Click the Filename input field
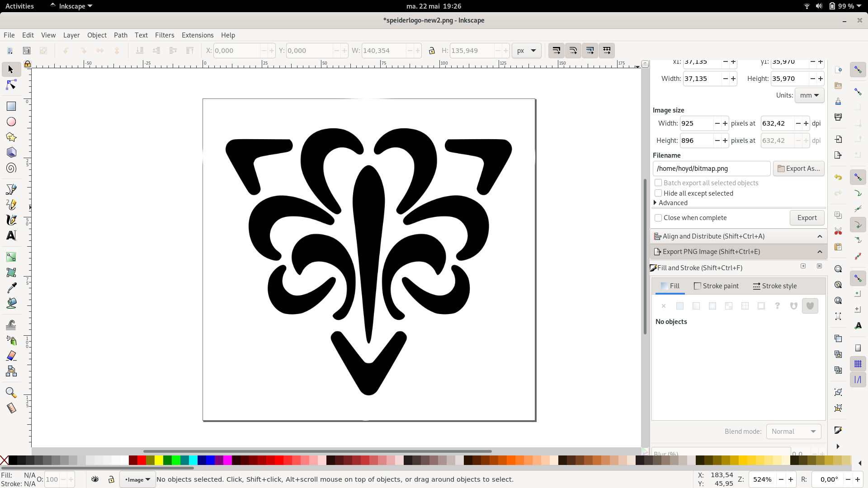The height and width of the screenshot is (488, 868). [711, 169]
